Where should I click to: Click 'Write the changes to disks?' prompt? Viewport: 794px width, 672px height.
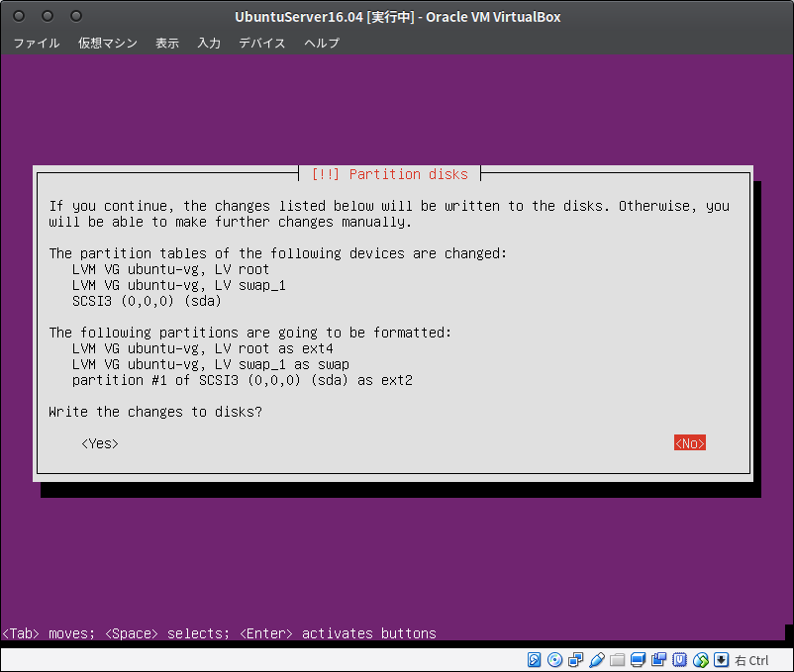pyautogui.click(x=155, y=412)
